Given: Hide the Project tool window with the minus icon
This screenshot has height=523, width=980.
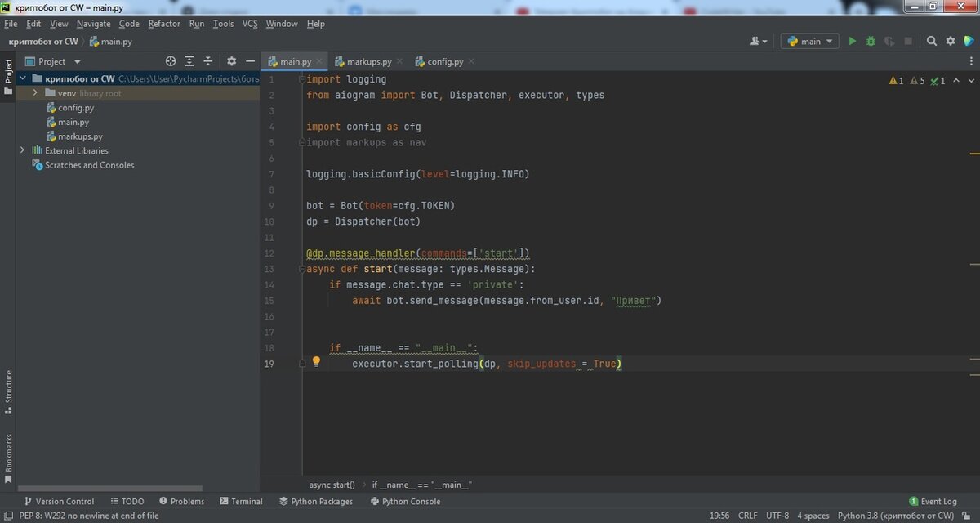Looking at the screenshot, I should click(250, 61).
